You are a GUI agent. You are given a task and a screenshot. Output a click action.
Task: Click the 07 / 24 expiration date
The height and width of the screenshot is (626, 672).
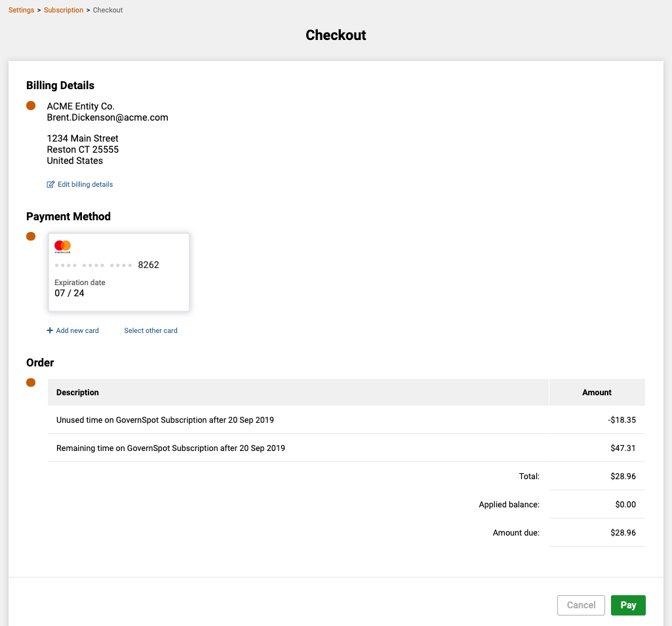click(69, 293)
